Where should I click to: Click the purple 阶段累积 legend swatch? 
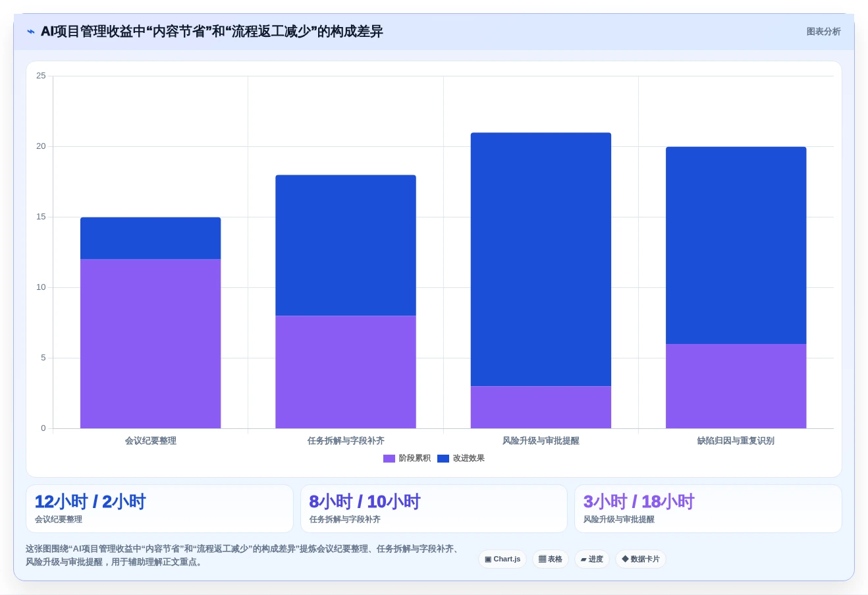point(389,459)
